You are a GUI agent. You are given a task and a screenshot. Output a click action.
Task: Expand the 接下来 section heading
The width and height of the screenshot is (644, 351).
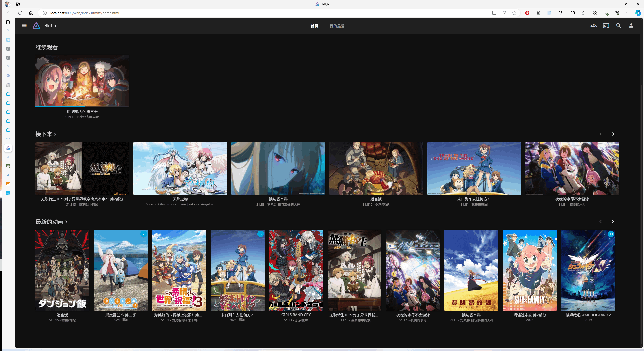[46, 134]
